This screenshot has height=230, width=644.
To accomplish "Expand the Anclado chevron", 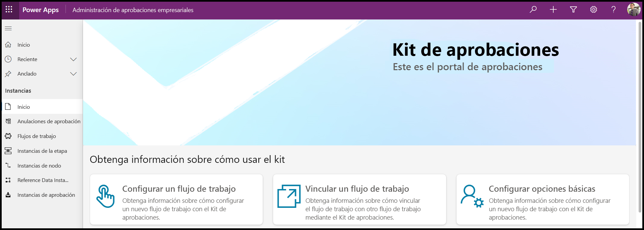I will (x=74, y=74).
